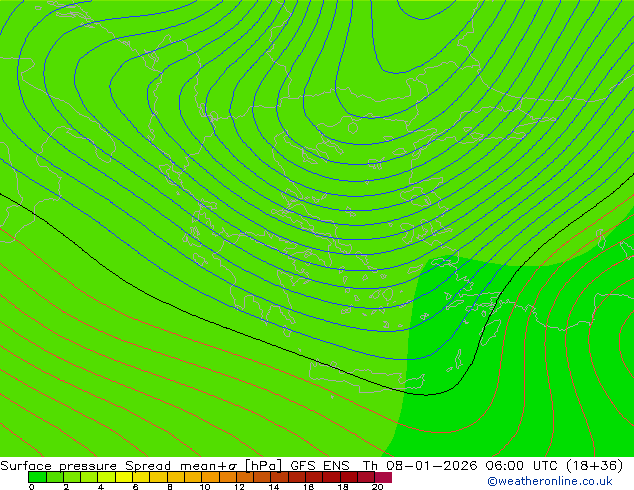Click the 'Surface pressure' title text
634x490 pixels.
(58, 466)
